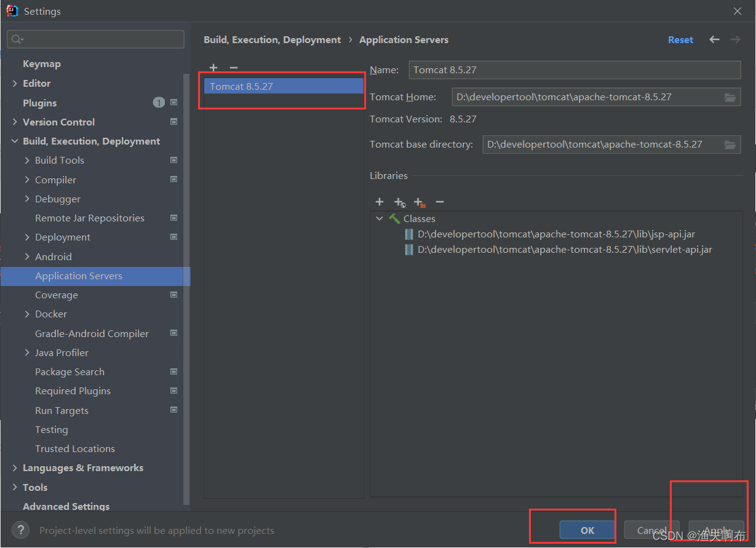Click OK to confirm settings
This screenshot has width=756, height=548.
click(587, 530)
